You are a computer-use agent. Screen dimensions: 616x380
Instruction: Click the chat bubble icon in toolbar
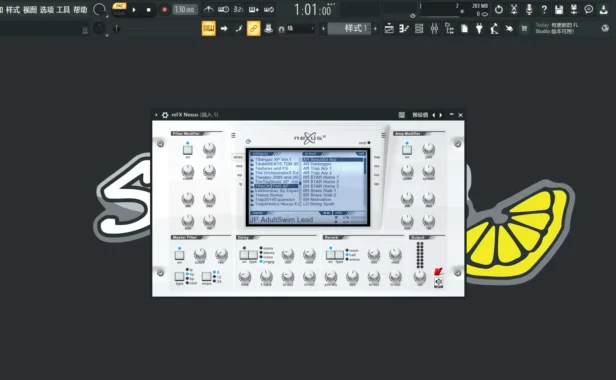[x=588, y=9]
